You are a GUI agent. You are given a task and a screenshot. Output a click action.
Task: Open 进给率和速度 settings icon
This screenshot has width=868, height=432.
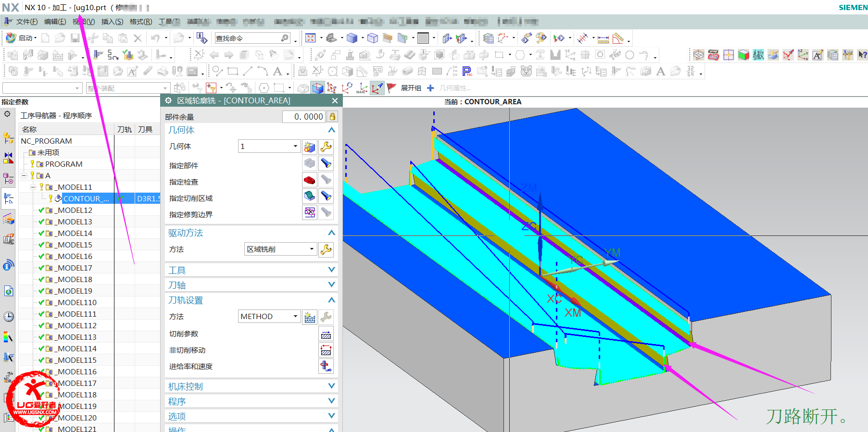(x=326, y=366)
